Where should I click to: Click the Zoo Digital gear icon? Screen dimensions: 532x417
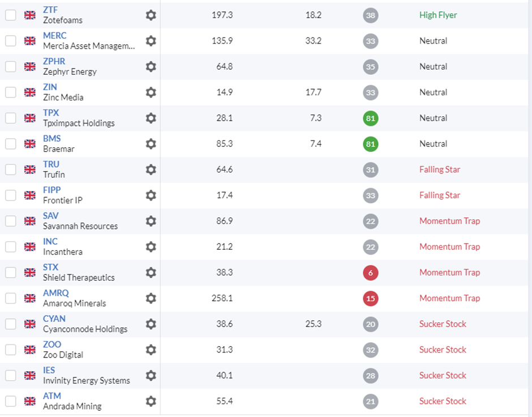pyautogui.click(x=151, y=350)
